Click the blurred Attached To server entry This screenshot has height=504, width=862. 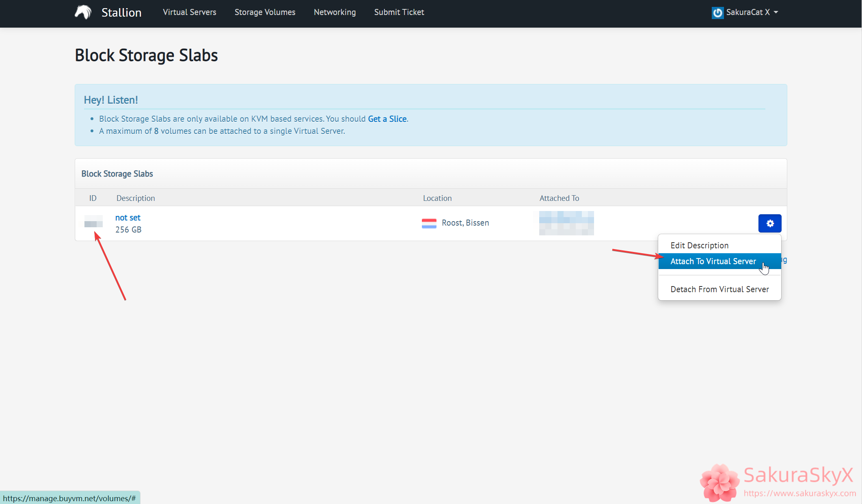(x=566, y=223)
